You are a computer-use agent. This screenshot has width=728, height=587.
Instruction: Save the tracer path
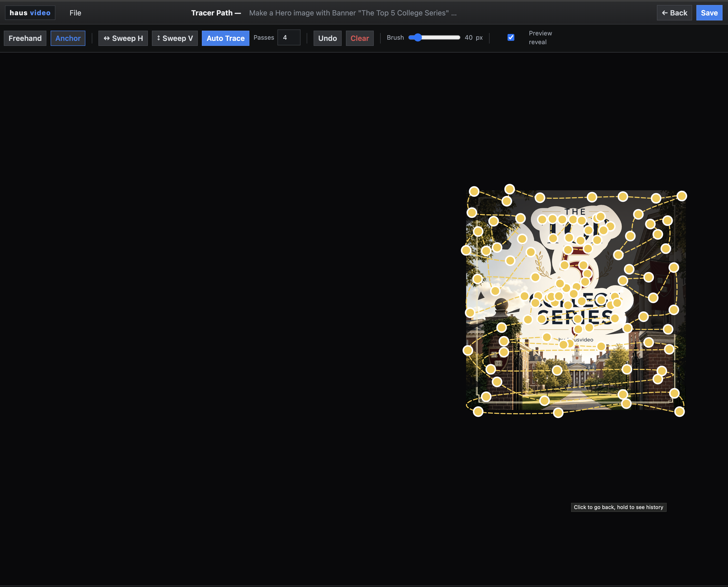(709, 13)
